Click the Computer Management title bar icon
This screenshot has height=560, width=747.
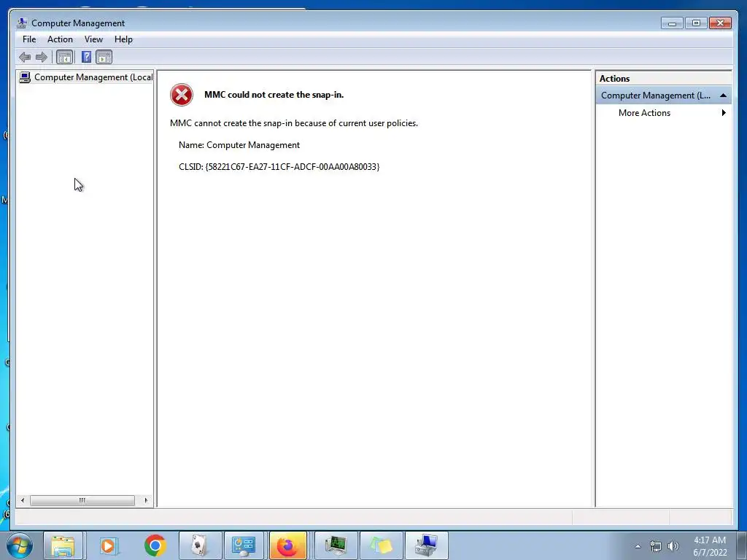tap(21, 23)
